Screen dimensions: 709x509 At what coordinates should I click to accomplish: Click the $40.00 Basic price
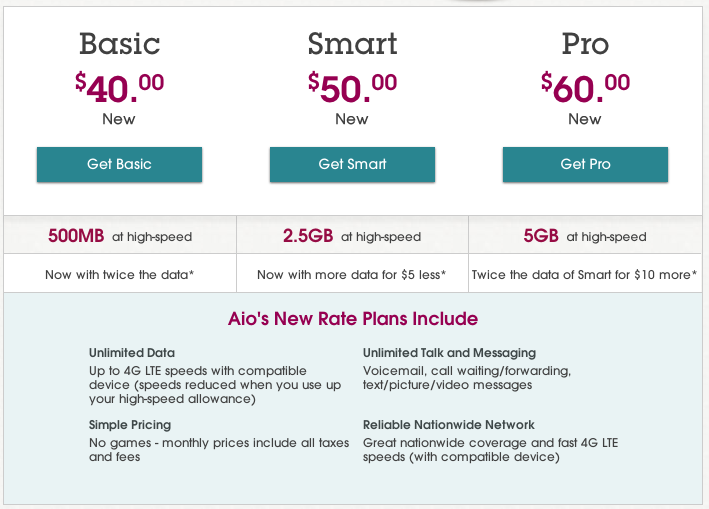pos(119,88)
